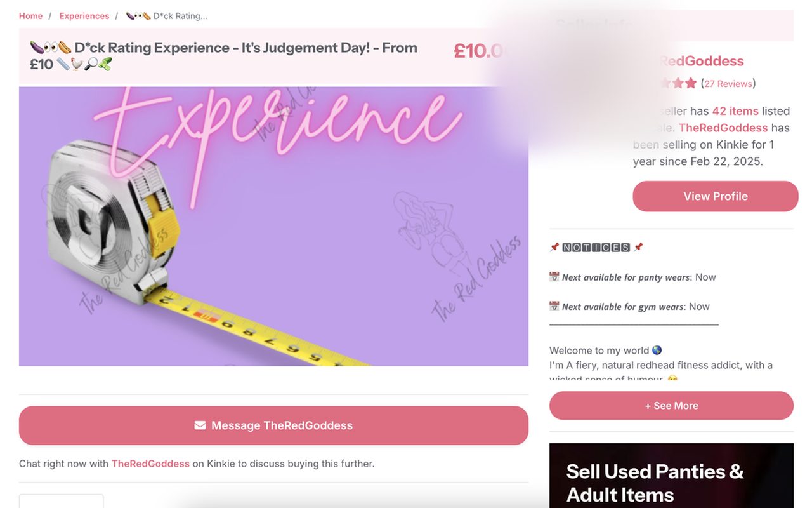
Task: Click the globe emoji after Welcome to my world
Action: (657, 350)
